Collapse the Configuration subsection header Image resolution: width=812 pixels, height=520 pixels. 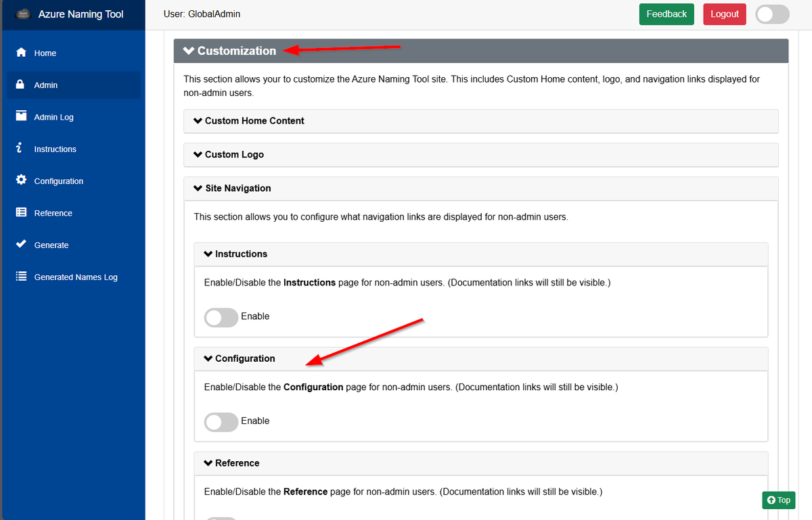481,359
